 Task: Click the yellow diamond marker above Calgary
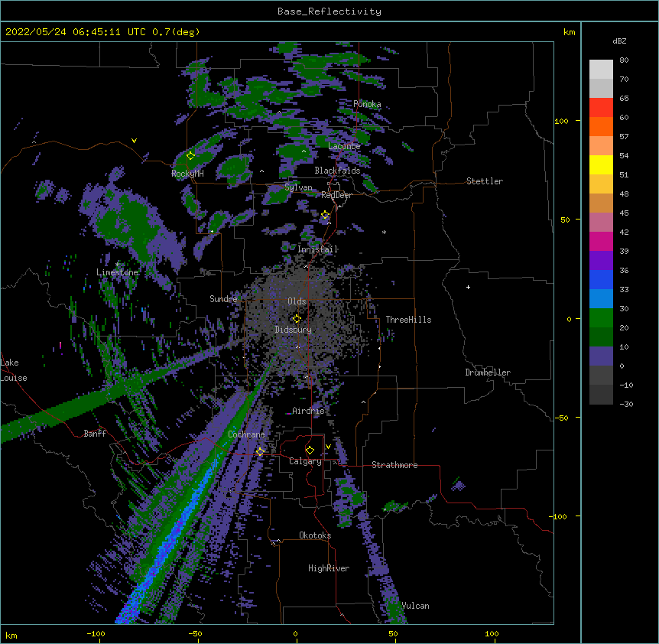(310, 450)
